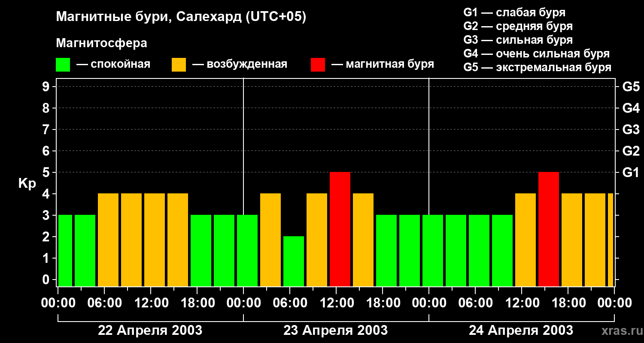The height and width of the screenshot is (343, 644).
Task: Click the legend label '— возбужденная'
Action: click(x=240, y=65)
